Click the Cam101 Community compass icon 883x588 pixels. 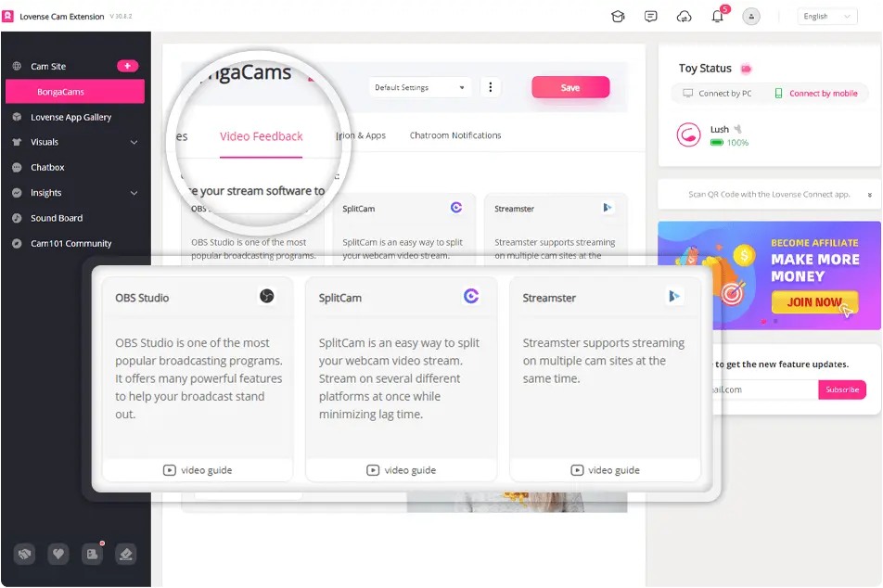coord(17,243)
